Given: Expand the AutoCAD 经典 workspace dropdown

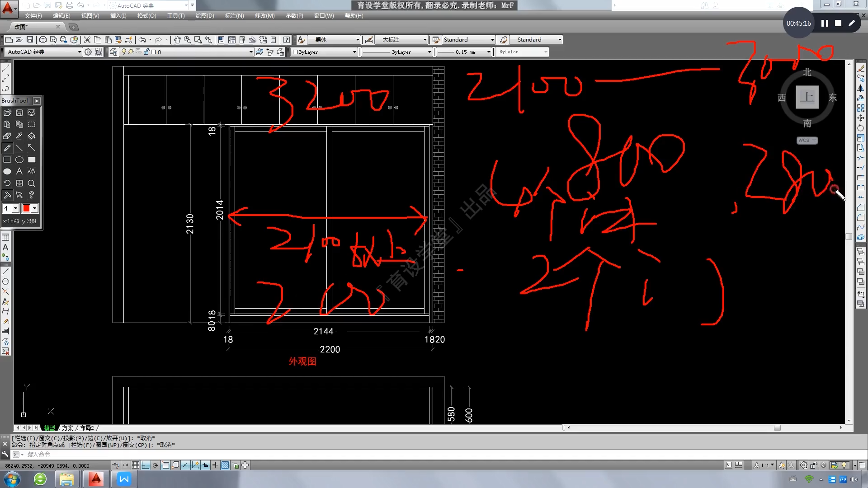Looking at the screenshot, I should point(80,52).
